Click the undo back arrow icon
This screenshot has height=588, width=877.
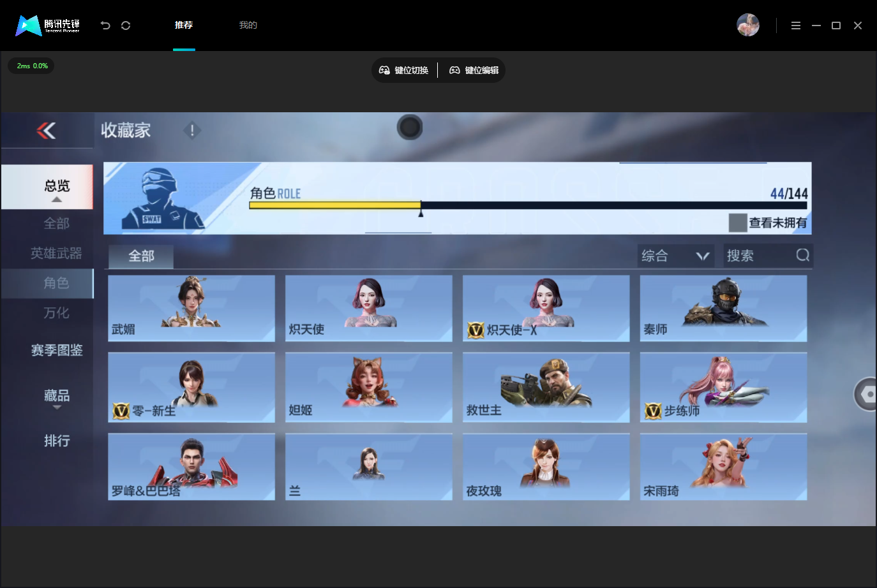pyautogui.click(x=105, y=26)
